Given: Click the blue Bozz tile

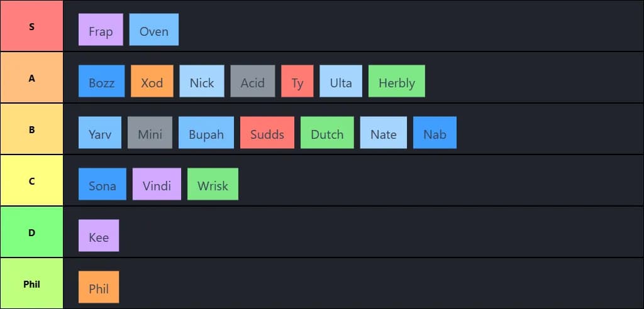Looking at the screenshot, I should pyautogui.click(x=102, y=82).
